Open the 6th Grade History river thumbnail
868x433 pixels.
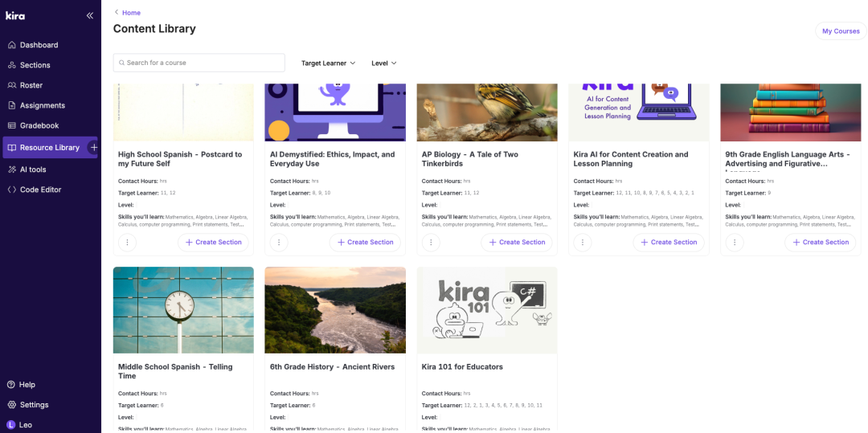[x=335, y=310]
